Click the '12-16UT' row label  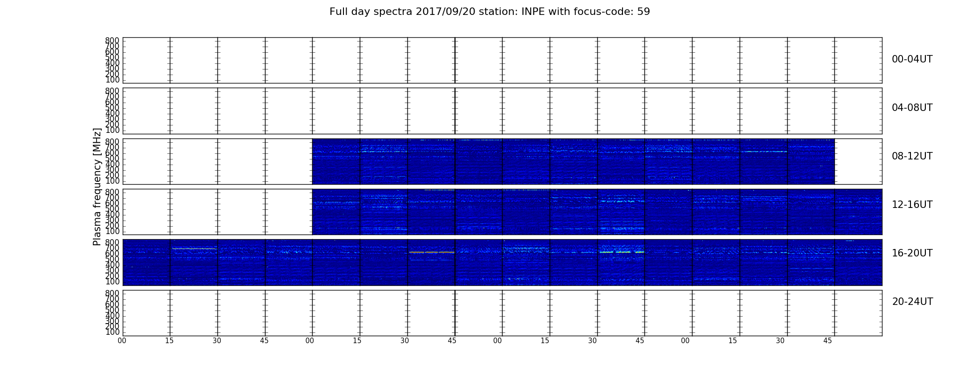click(x=912, y=205)
